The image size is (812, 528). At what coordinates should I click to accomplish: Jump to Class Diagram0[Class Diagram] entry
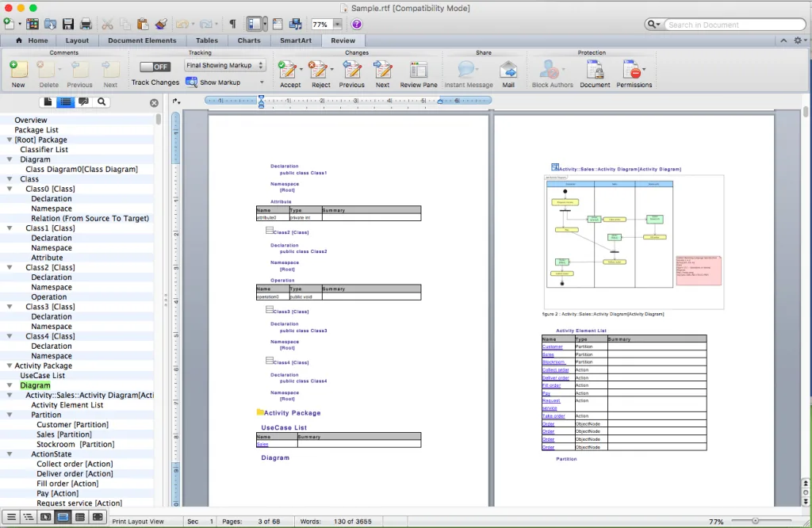point(82,170)
